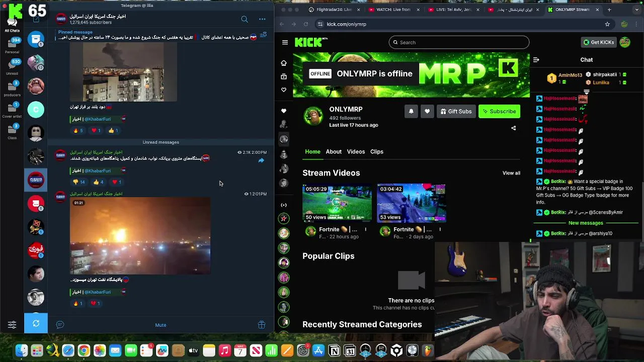Open Apple Music from the Dock

pos(225,350)
